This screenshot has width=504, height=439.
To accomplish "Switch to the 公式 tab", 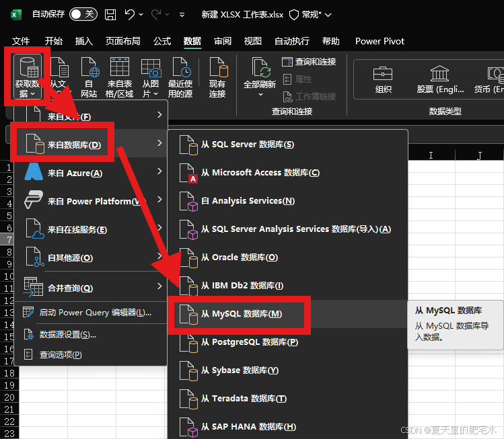I will pyautogui.click(x=162, y=41).
